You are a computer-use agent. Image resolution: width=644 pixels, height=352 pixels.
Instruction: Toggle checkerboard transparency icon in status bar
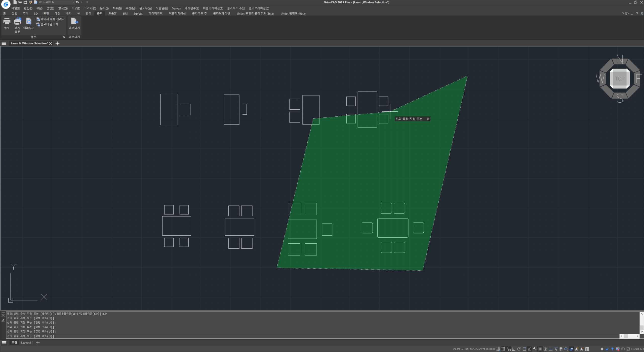[x=540, y=349]
